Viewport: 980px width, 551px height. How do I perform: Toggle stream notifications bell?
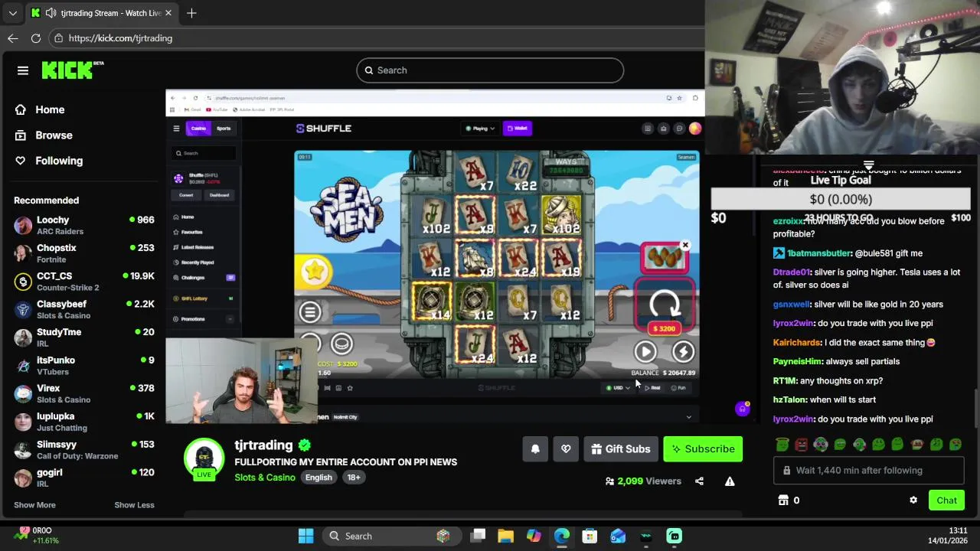pyautogui.click(x=535, y=449)
